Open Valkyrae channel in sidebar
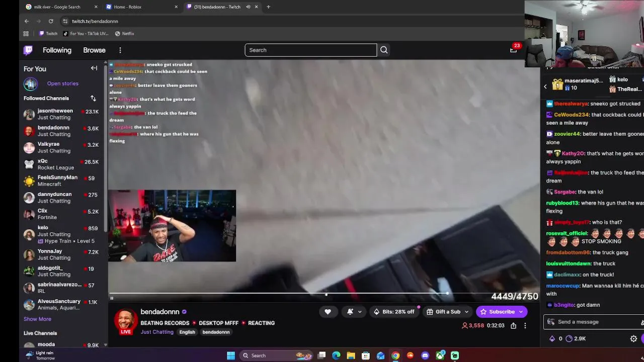The height and width of the screenshot is (362, 644). pyautogui.click(x=61, y=147)
